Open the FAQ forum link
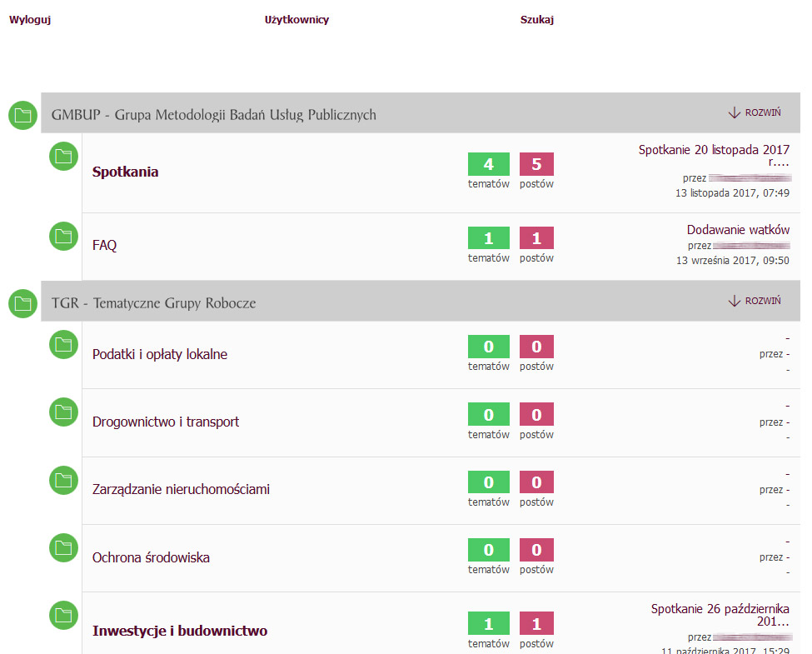 pos(104,246)
